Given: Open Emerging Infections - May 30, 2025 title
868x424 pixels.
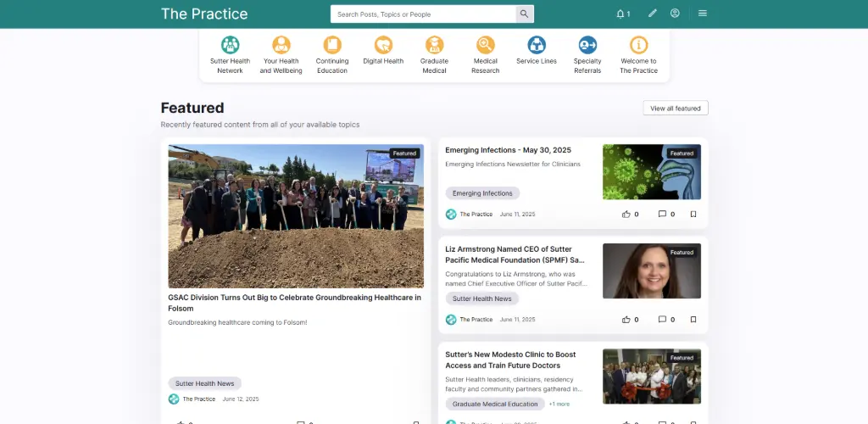Looking at the screenshot, I should pyautogui.click(x=509, y=150).
